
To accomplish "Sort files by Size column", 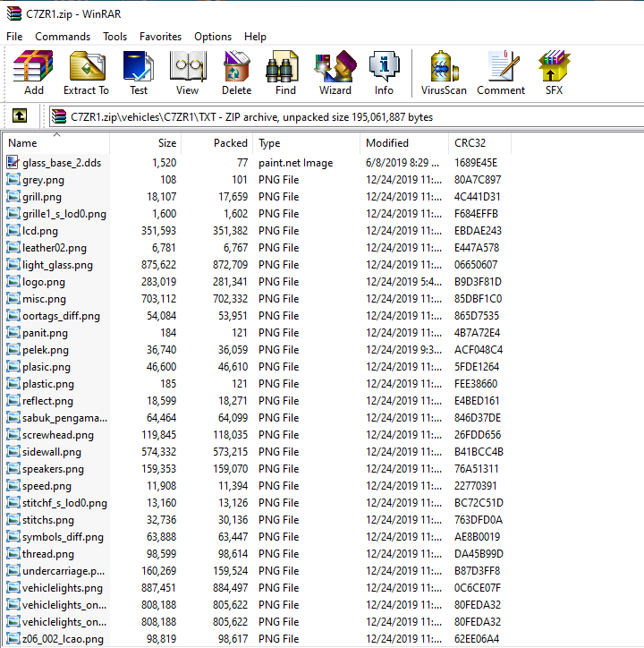I will [146, 143].
